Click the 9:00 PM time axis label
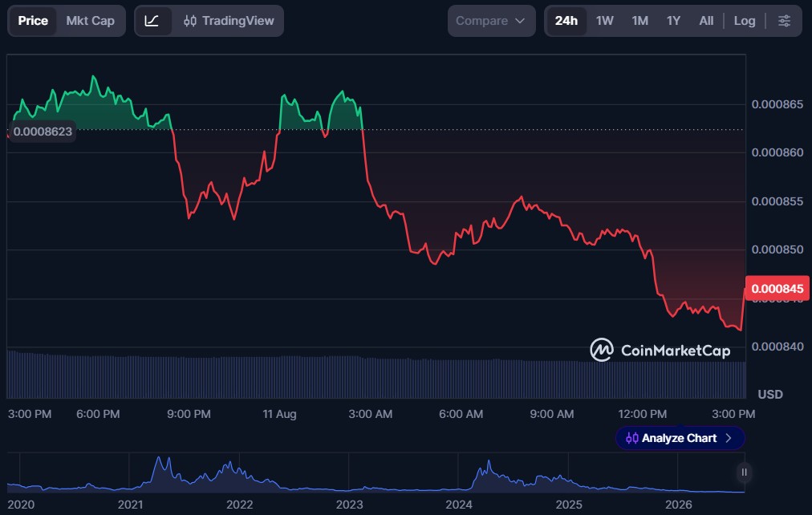 pyautogui.click(x=189, y=414)
